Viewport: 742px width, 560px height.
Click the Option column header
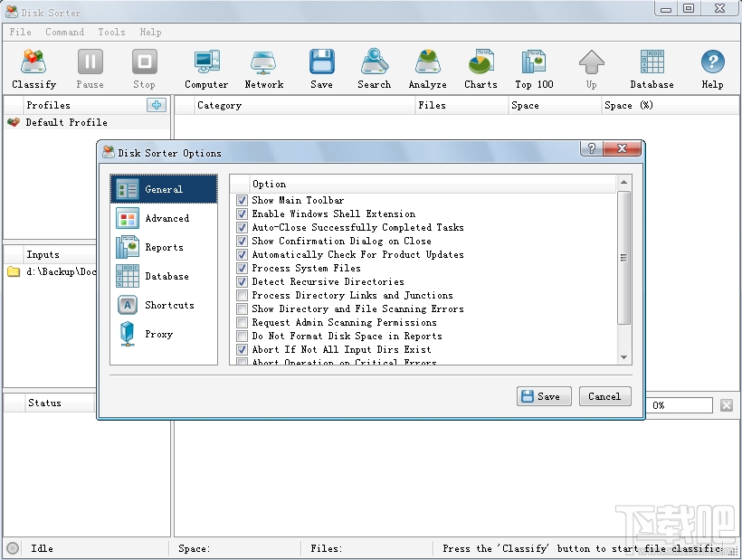pyautogui.click(x=433, y=184)
